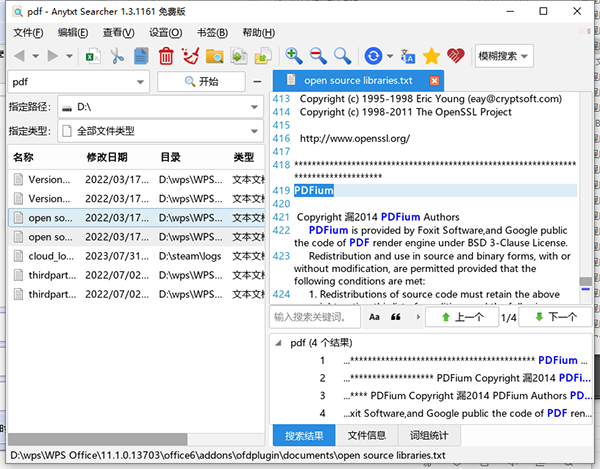Click the blue refresh index icon
Screen dimensions: 600x469
click(x=373, y=56)
